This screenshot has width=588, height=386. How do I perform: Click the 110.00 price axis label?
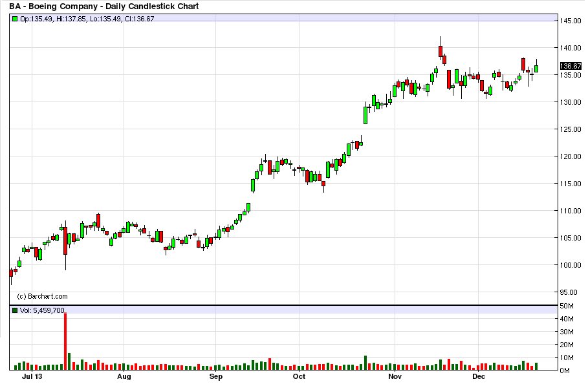pyautogui.click(x=571, y=211)
